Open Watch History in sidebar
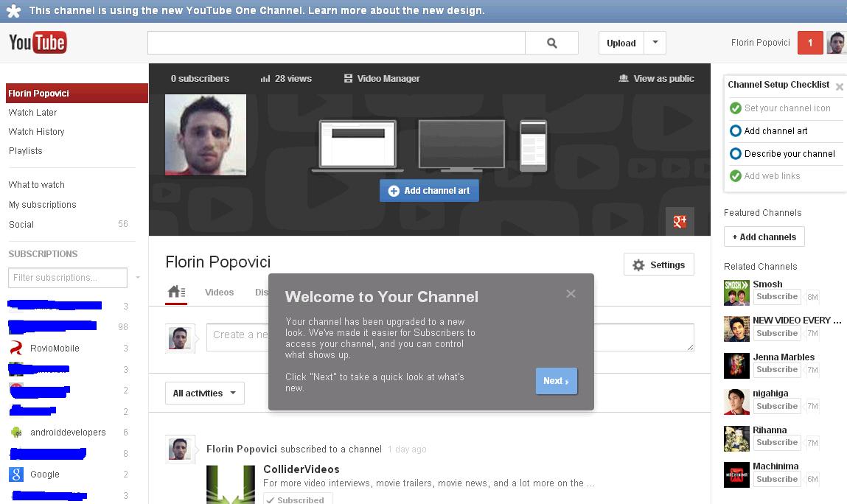Screen dimensions: 847x504 pyautogui.click(x=36, y=131)
